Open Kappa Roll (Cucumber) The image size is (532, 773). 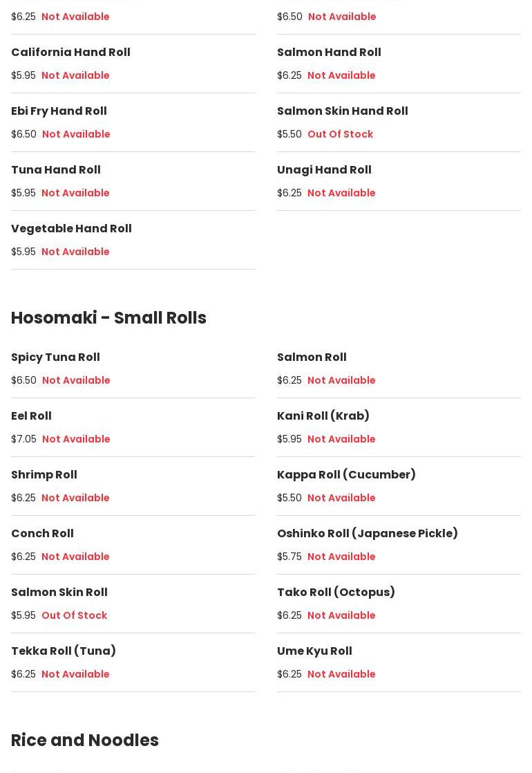pyautogui.click(x=346, y=475)
